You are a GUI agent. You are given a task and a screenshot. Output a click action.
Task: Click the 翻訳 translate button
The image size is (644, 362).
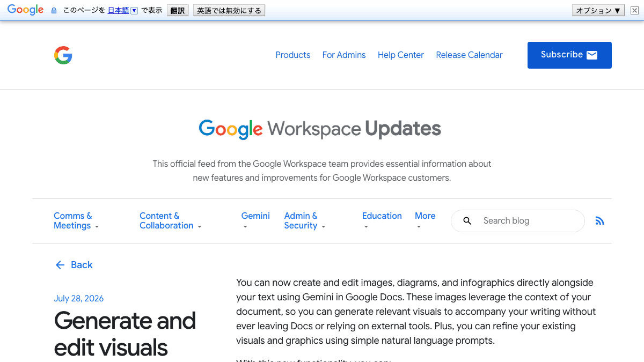(178, 11)
